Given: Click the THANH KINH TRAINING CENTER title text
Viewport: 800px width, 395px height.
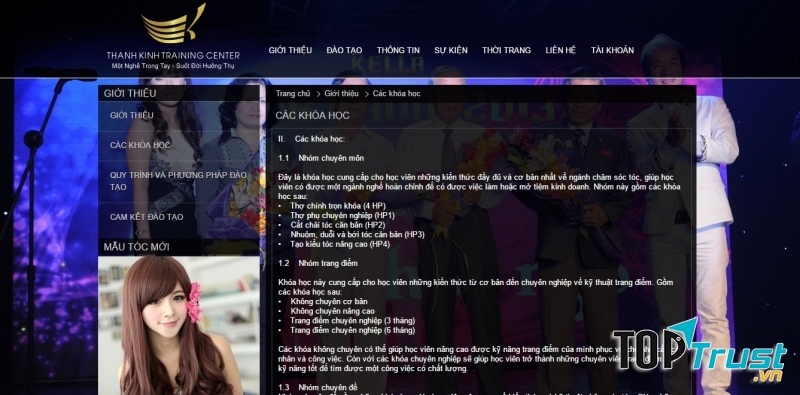Looking at the screenshot, I should pos(173,55).
